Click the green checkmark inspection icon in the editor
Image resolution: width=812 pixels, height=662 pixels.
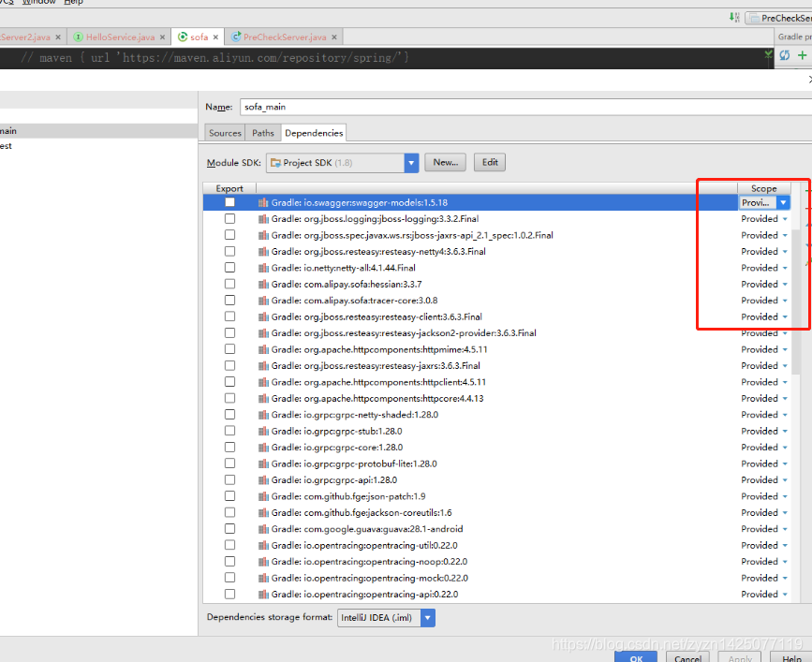coord(769,54)
